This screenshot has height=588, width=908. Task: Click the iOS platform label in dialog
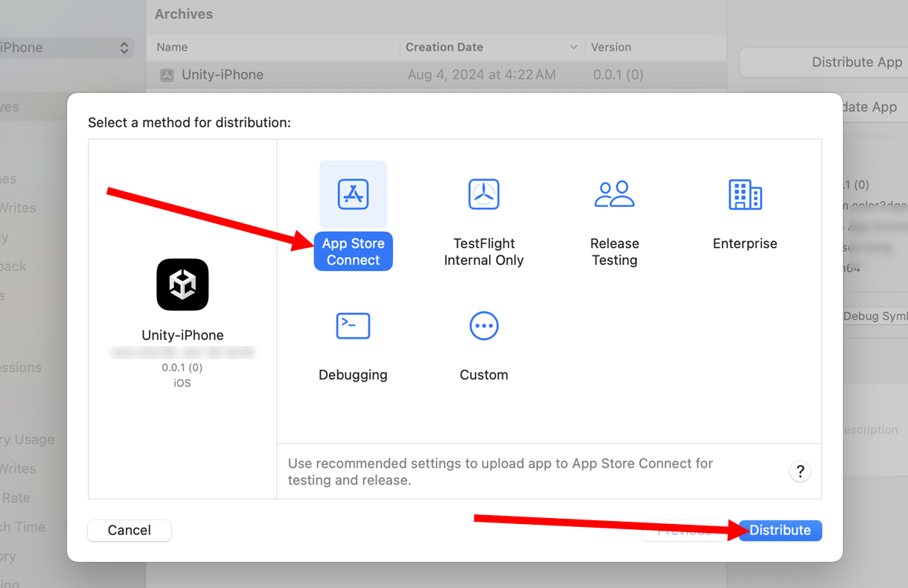coord(182,383)
